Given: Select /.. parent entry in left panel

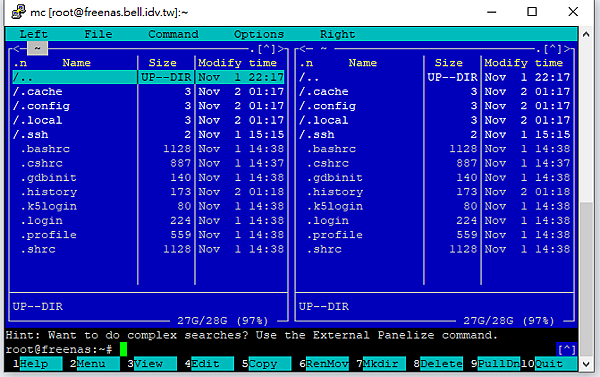Looking at the screenshot, I should 148,77.
